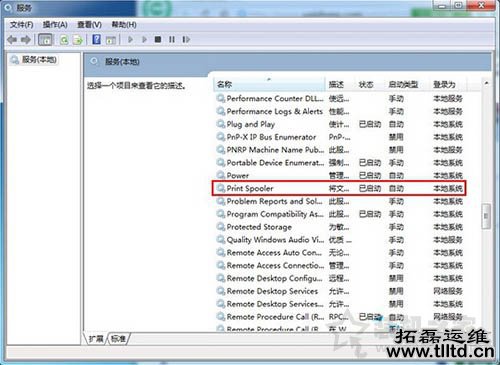The height and width of the screenshot is (365, 500).
Task: Click the Refresh toolbar icon
Action: pyautogui.click(x=64, y=40)
